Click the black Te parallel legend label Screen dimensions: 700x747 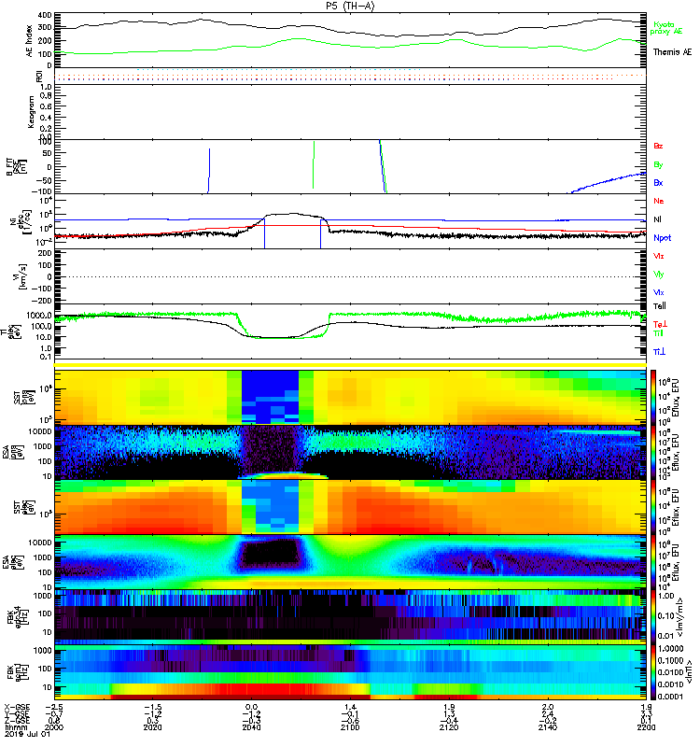[659, 306]
